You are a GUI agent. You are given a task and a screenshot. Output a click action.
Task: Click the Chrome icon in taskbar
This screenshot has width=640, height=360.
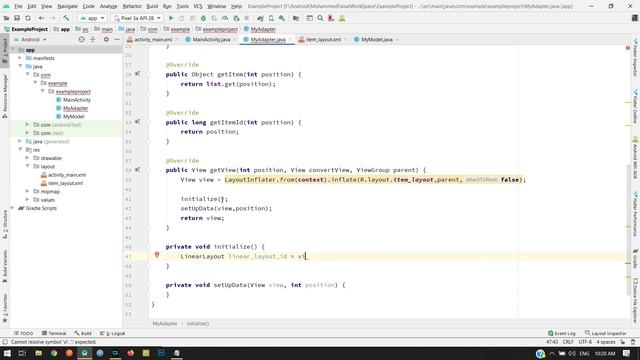click(x=54, y=353)
